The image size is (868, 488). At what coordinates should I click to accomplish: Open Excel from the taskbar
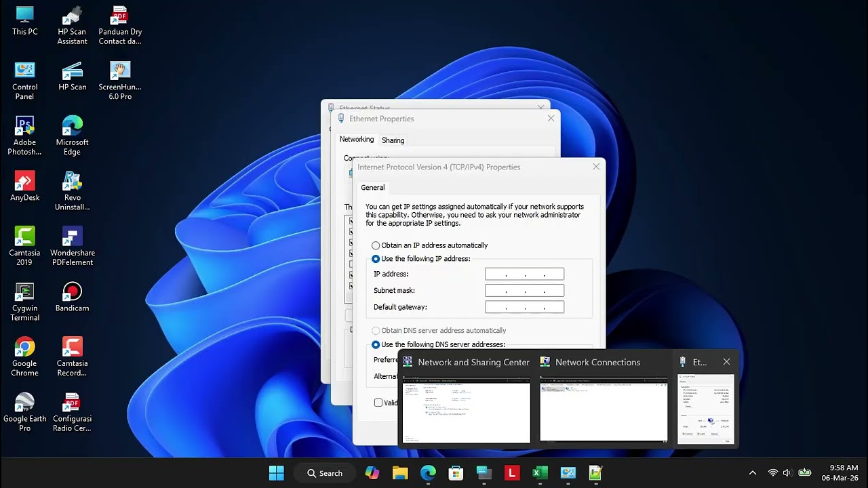[540, 473]
